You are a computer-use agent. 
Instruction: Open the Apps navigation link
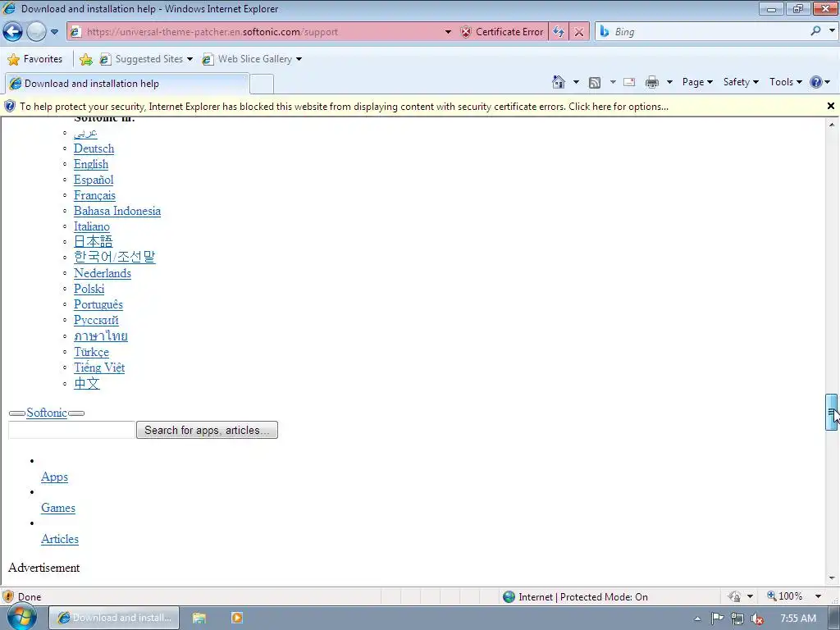pyautogui.click(x=55, y=477)
